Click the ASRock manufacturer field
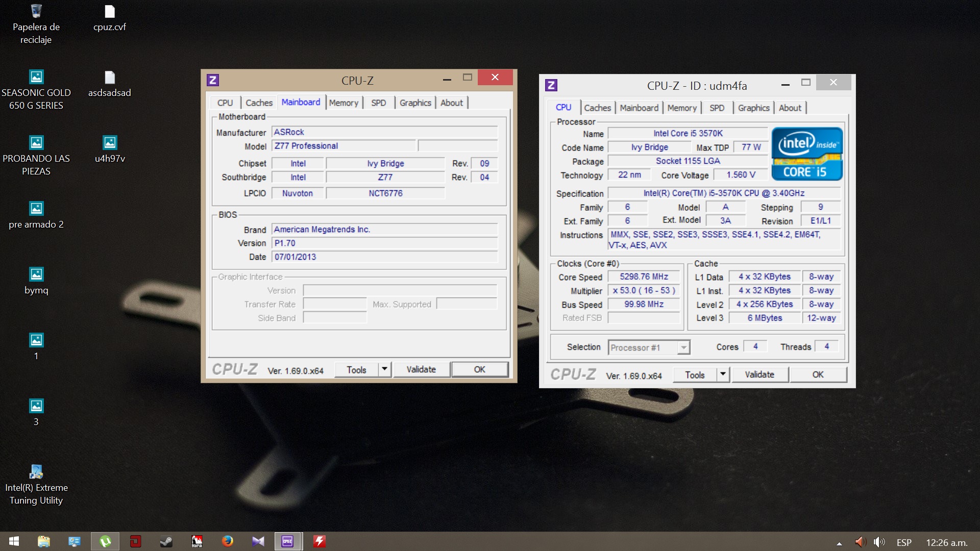 [x=384, y=132]
